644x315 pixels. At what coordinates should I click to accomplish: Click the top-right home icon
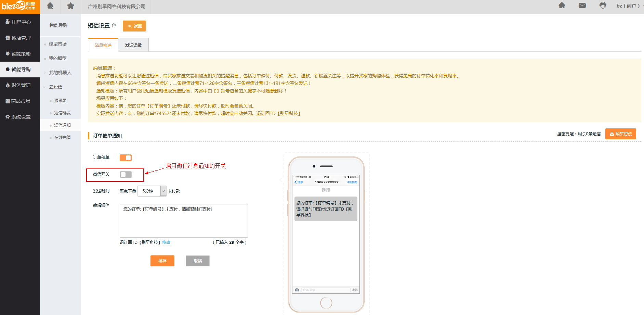[x=562, y=5]
